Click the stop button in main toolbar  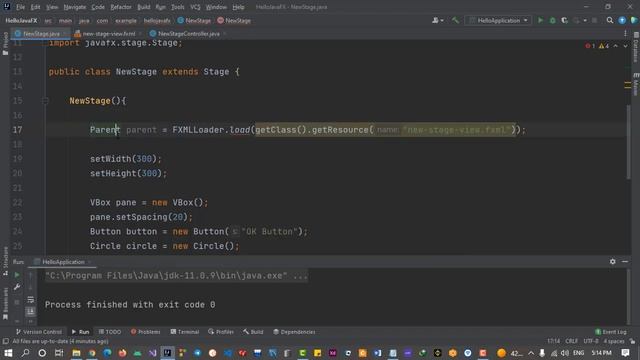pyautogui.click(x=594, y=20)
